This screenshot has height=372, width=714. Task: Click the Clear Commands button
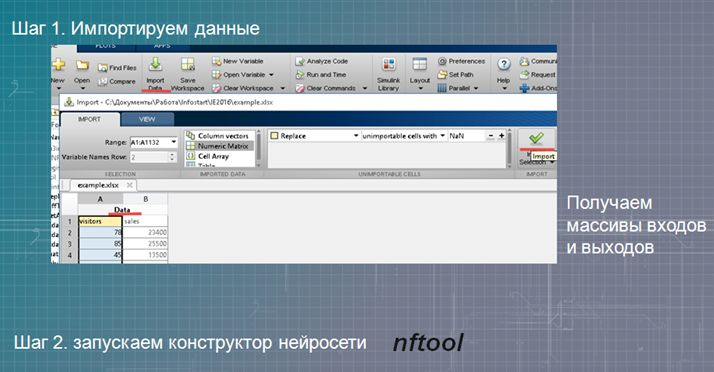click(x=326, y=88)
